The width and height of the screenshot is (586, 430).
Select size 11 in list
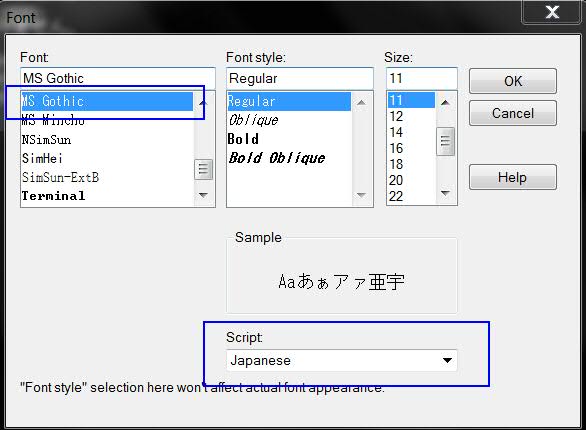(x=411, y=100)
